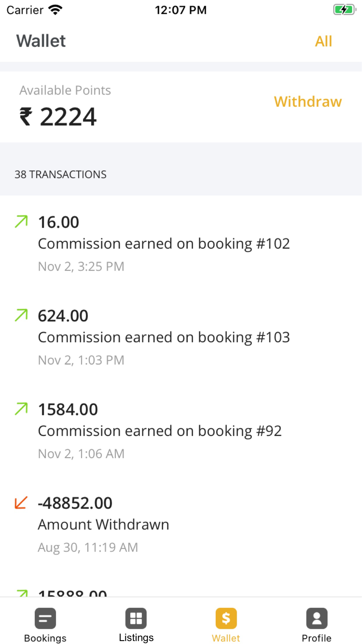This screenshot has height=644, width=362.
Task: Click green arrow beside 1584.00 transaction
Action: (21, 409)
